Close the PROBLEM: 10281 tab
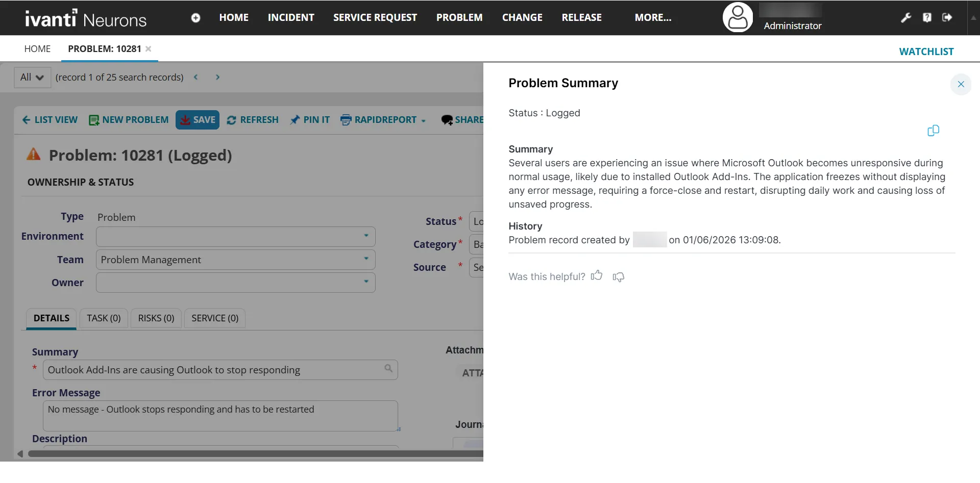The width and height of the screenshot is (980, 483). pyautogui.click(x=149, y=49)
